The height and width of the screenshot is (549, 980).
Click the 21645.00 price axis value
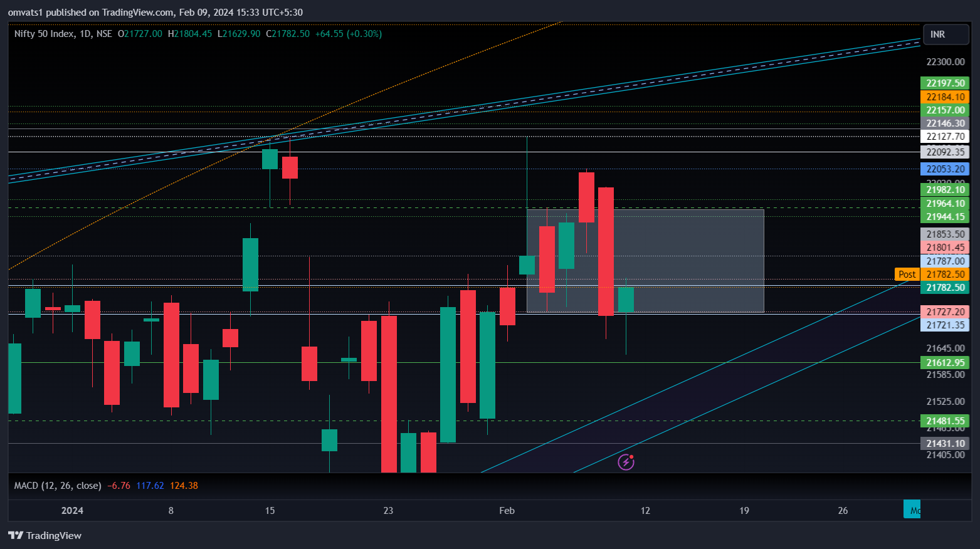946,348
